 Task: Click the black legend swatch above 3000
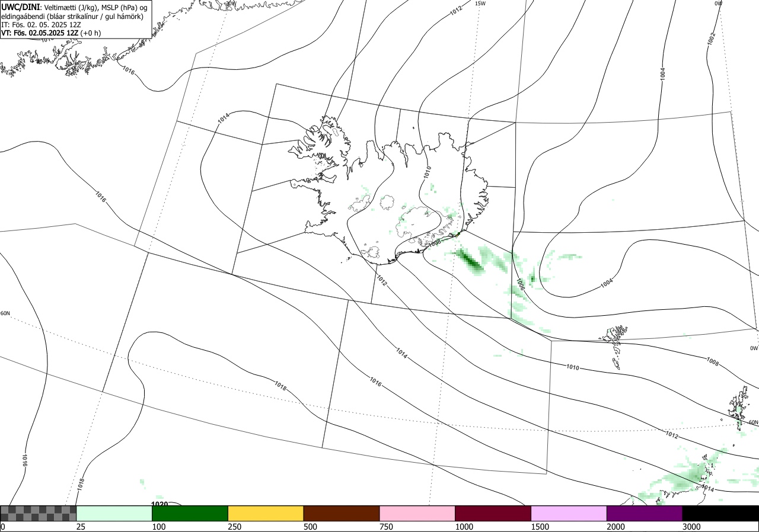pyautogui.click(x=720, y=513)
